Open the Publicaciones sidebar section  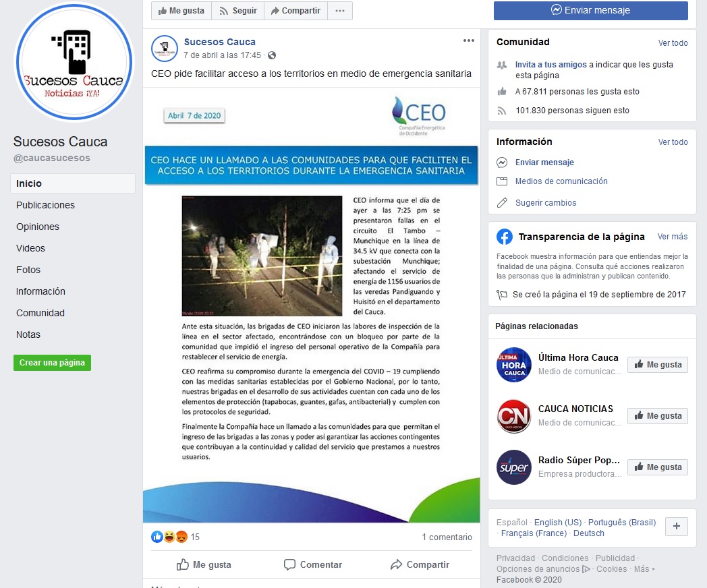click(46, 205)
